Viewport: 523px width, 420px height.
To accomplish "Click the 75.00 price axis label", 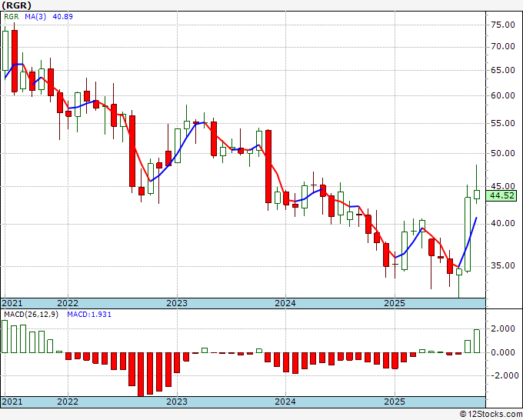I will (503, 25).
